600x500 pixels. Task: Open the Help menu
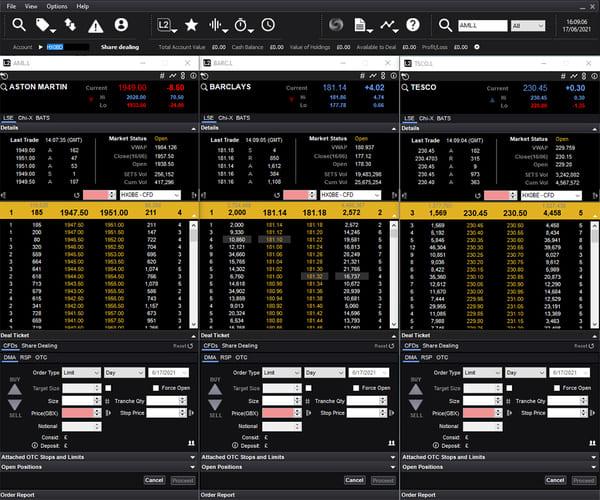pyautogui.click(x=82, y=6)
